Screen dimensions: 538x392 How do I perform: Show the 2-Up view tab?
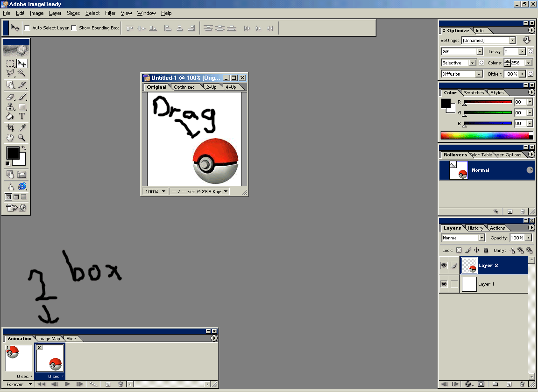point(212,87)
